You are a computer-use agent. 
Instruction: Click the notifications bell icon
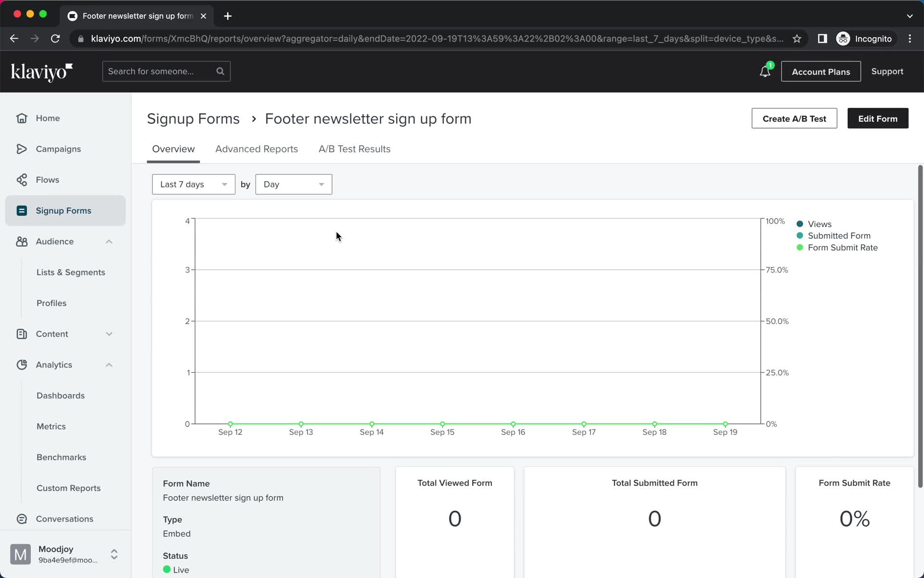(764, 71)
